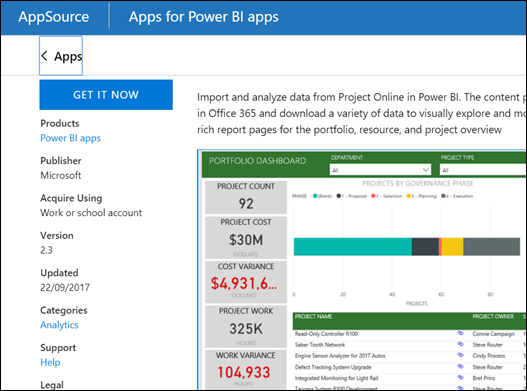Click the teal segment of the bar chart
527x391 pixels.
pyautogui.click(x=353, y=247)
